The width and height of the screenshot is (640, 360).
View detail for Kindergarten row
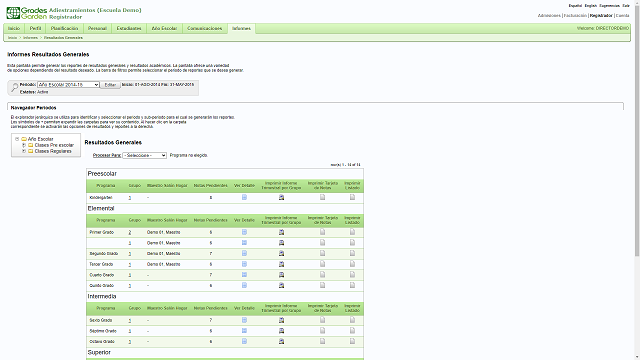pos(244,198)
